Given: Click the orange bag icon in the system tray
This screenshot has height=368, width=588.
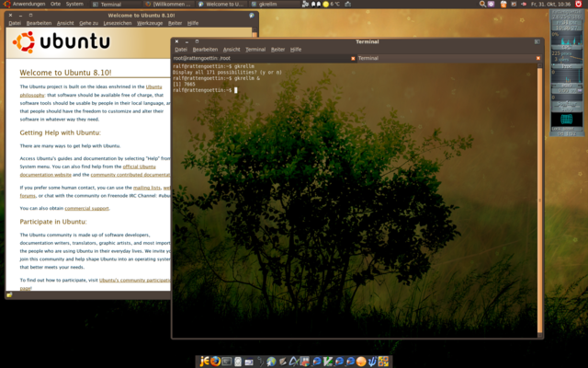Looking at the screenshot, I should click(x=503, y=4).
